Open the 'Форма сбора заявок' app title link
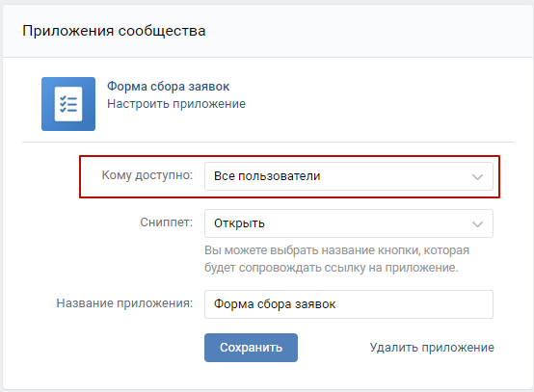This screenshot has height=392, width=534. (169, 87)
